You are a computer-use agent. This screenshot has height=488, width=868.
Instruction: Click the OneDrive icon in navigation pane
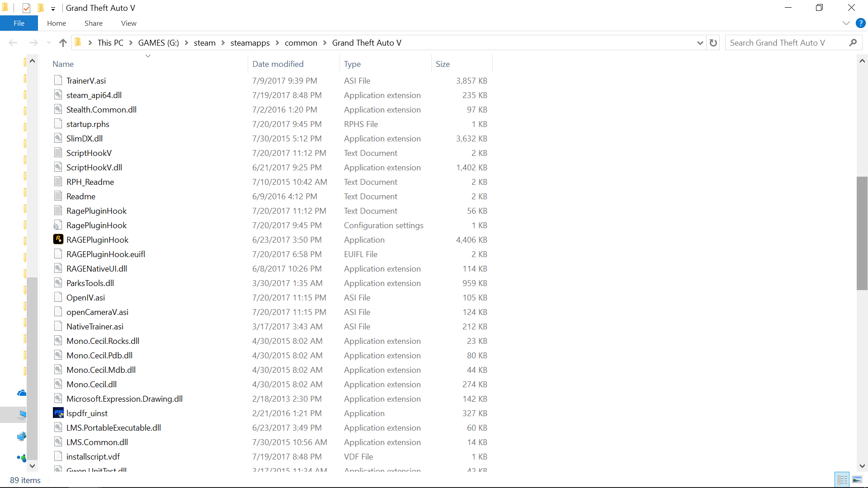click(21, 393)
